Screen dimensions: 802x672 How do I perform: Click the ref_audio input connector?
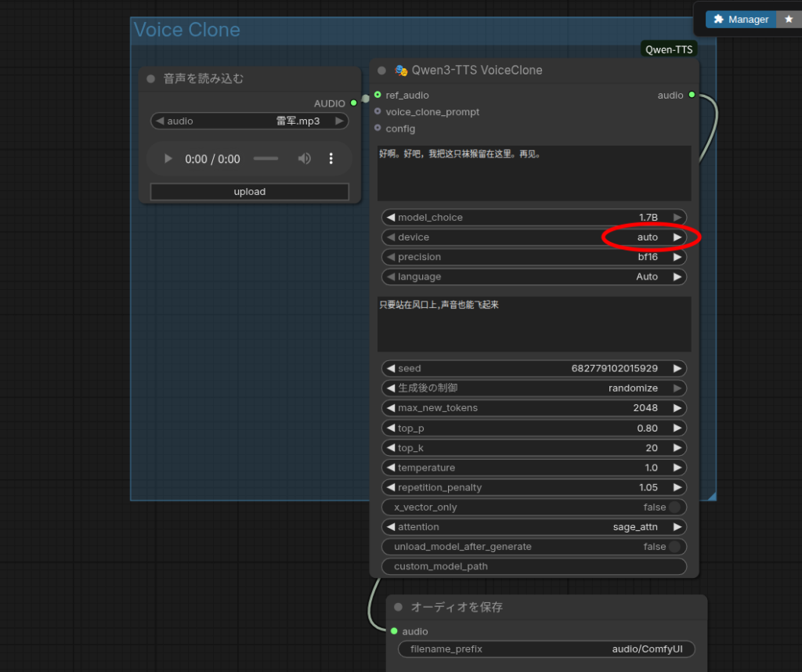coord(378,95)
